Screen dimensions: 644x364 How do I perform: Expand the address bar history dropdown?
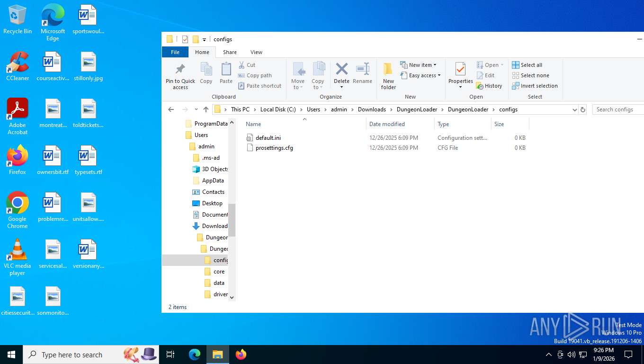tap(575, 109)
